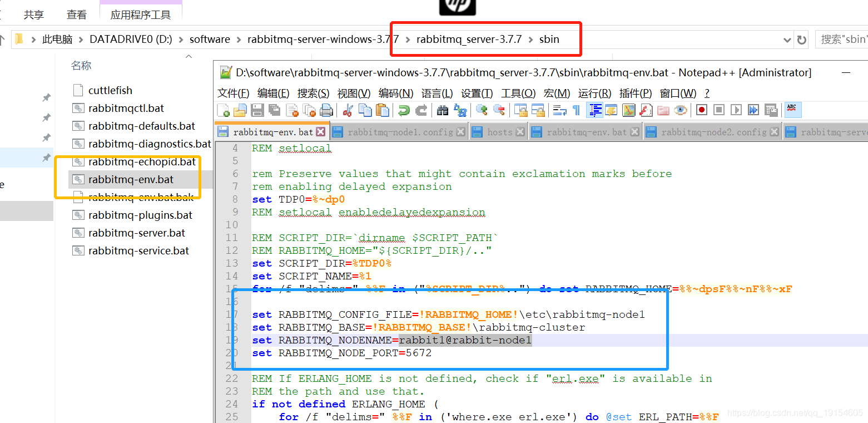868x423 pixels.
Task: Toggle word wrap toolbar icon
Action: point(559,110)
